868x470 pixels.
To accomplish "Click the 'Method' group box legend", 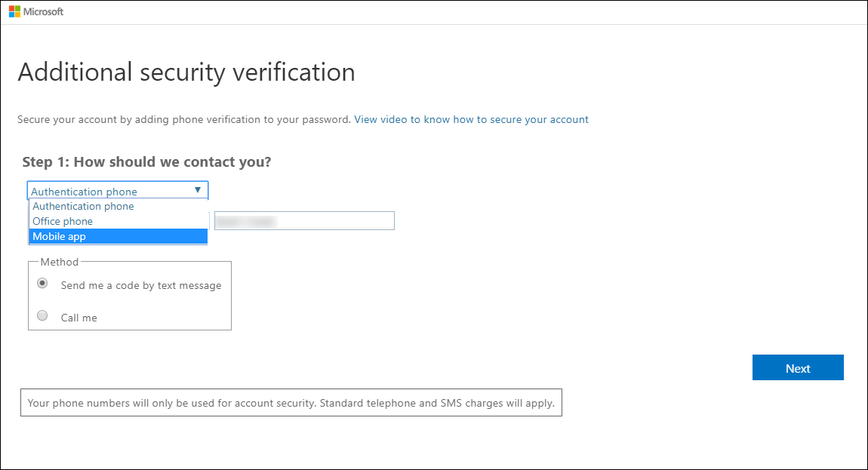I will click(x=59, y=262).
